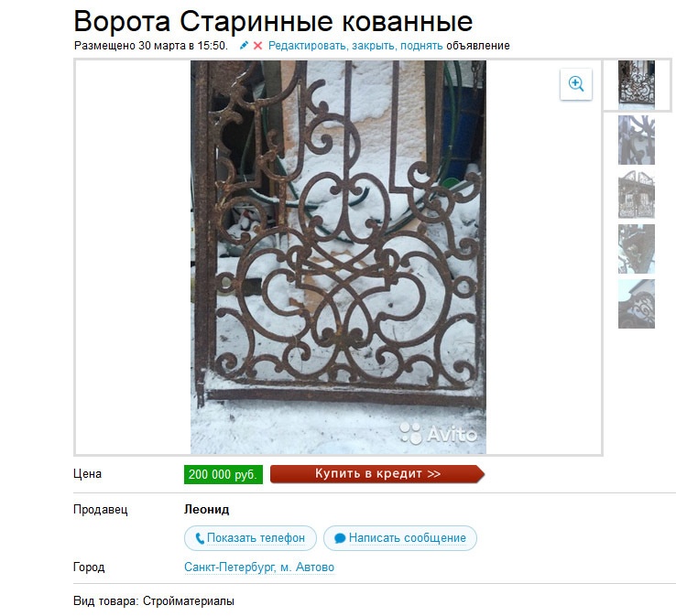Select the second thumbnail photo

[637, 140]
